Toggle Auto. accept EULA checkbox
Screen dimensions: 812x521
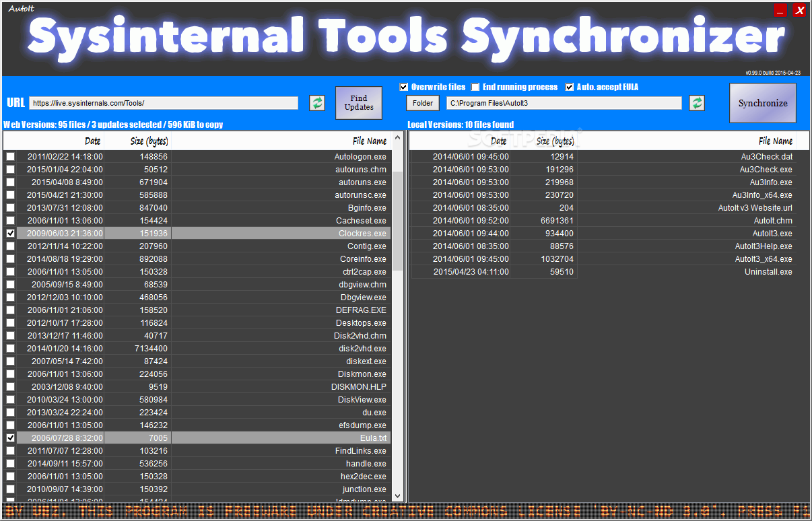pyautogui.click(x=570, y=87)
